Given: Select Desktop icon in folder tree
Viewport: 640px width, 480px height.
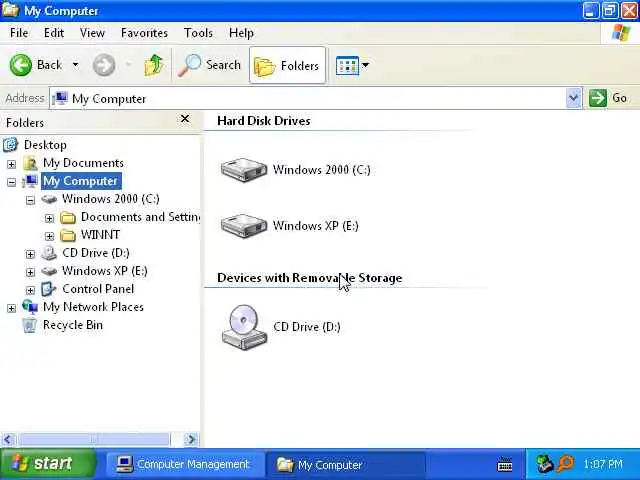Looking at the screenshot, I should coord(11,144).
